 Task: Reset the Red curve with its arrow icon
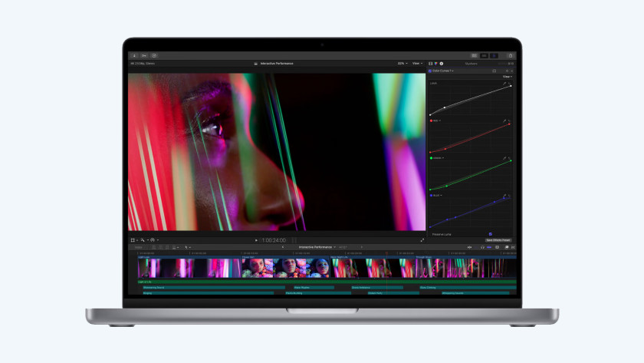pyautogui.click(x=510, y=120)
